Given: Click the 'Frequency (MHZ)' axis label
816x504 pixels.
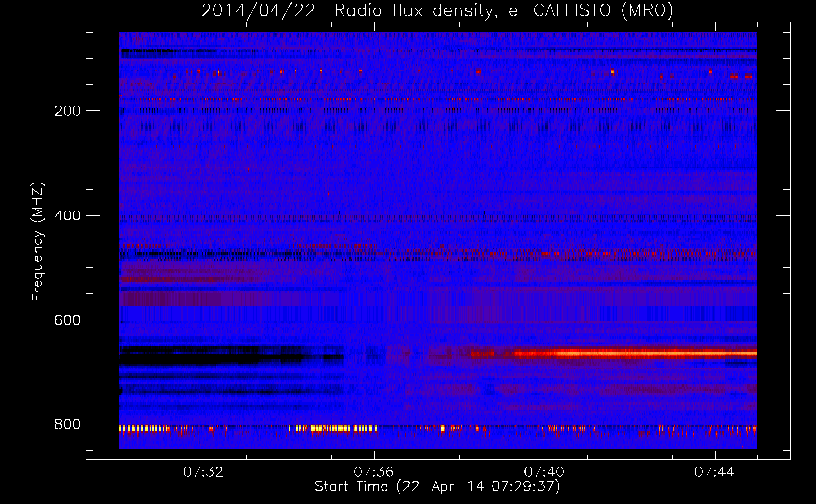Looking at the screenshot, I should [x=38, y=242].
